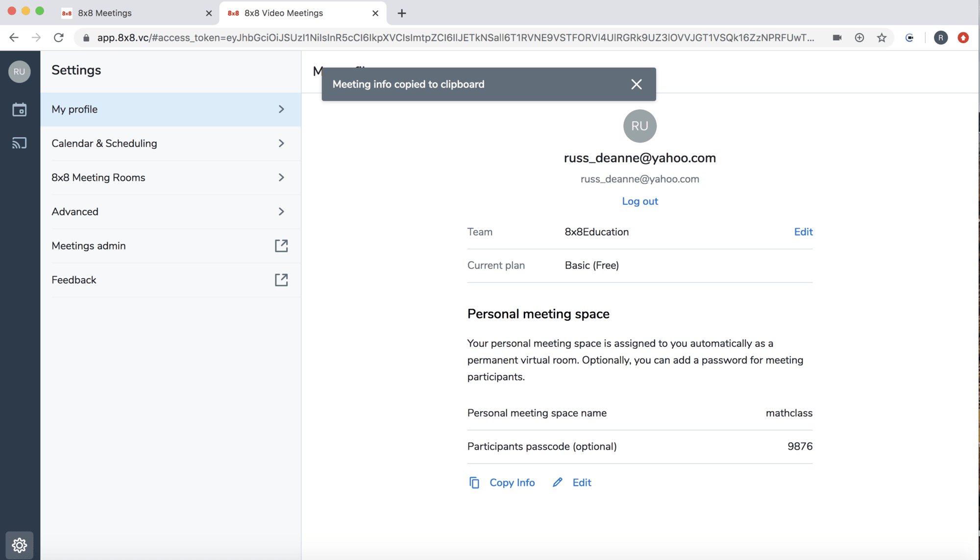Screen dimensions: 980x560
Task: Click Copy Info link
Action: (x=512, y=483)
